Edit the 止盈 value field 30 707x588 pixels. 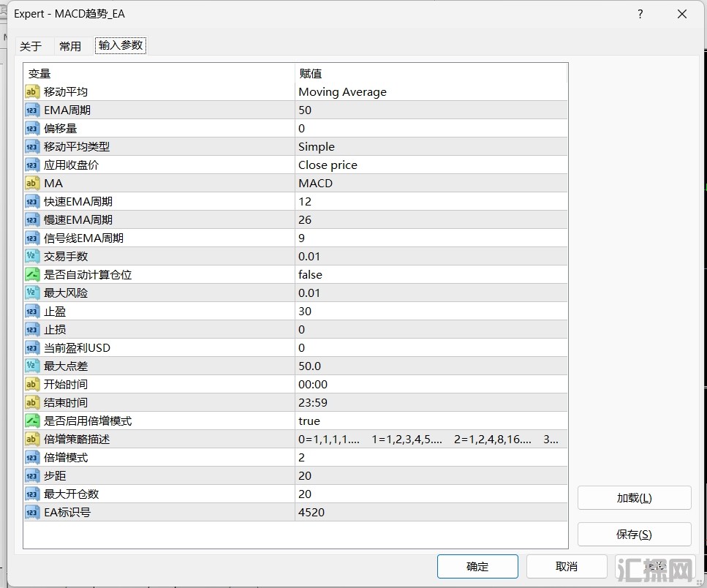(430, 312)
